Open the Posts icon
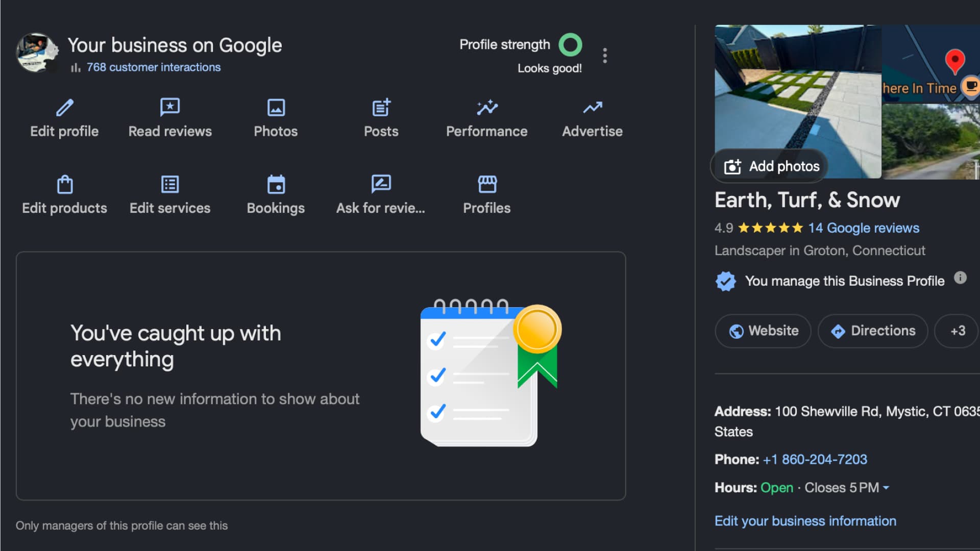This screenshot has height=551, width=980. 381,108
